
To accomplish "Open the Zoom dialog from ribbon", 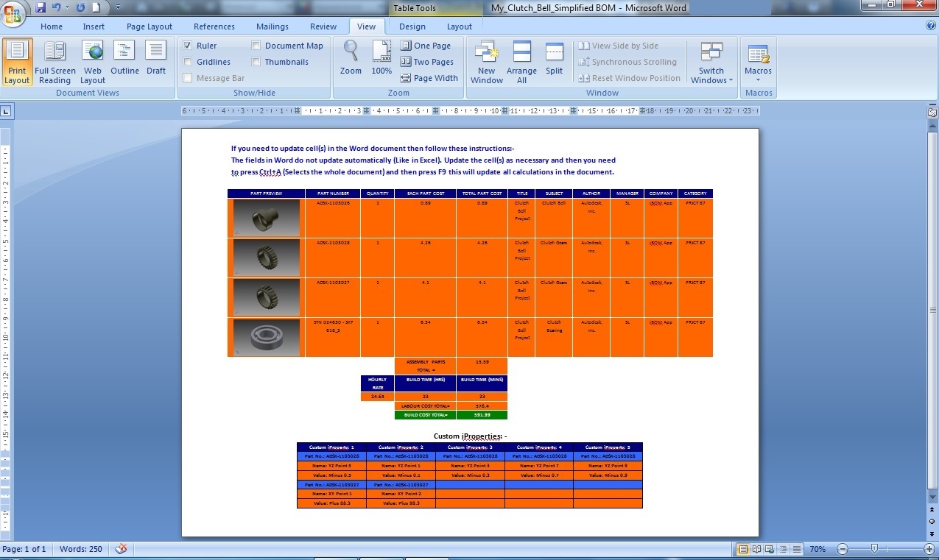I will [351, 58].
